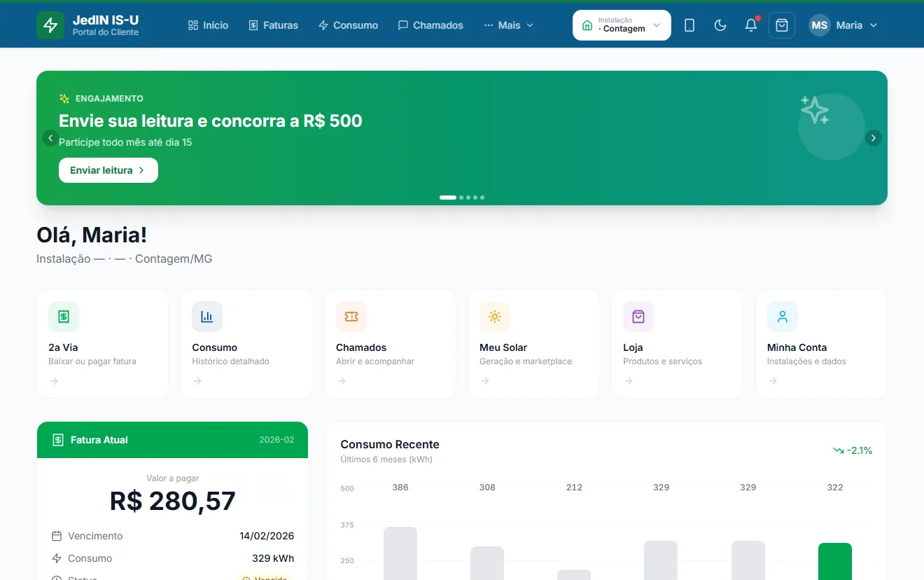The height and width of the screenshot is (580, 924).
Task: Open Chamados in the navigation bar
Action: click(430, 25)
